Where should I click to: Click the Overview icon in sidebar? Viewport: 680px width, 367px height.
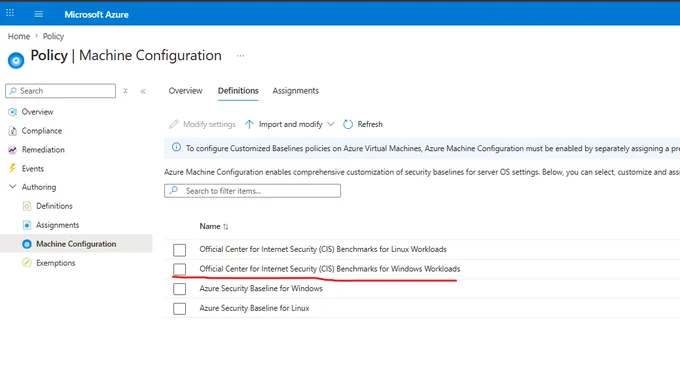13,111
